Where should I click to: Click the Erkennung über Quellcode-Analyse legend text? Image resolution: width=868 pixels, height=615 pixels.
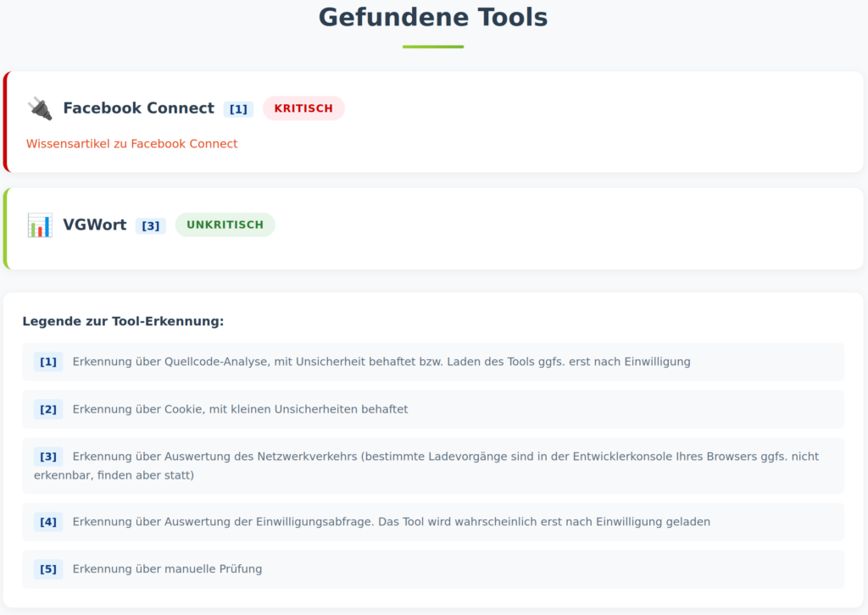(x=381, y=362)
